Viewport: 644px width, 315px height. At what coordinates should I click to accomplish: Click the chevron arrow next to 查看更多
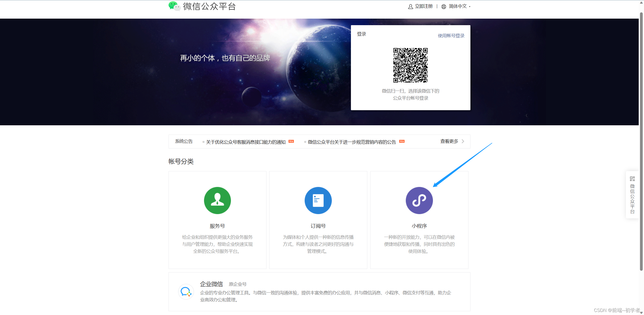click(x=463, y=141)
